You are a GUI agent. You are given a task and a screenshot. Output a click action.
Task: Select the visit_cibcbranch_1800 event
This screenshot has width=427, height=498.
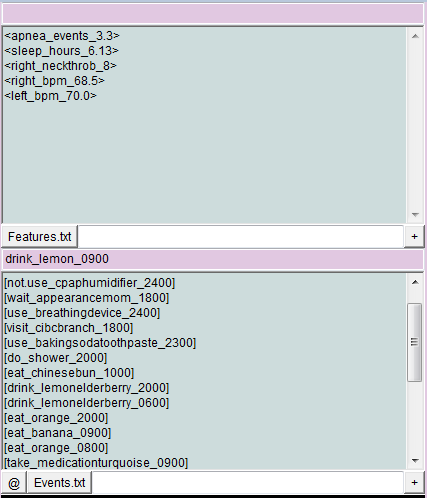tap(69, 328)
